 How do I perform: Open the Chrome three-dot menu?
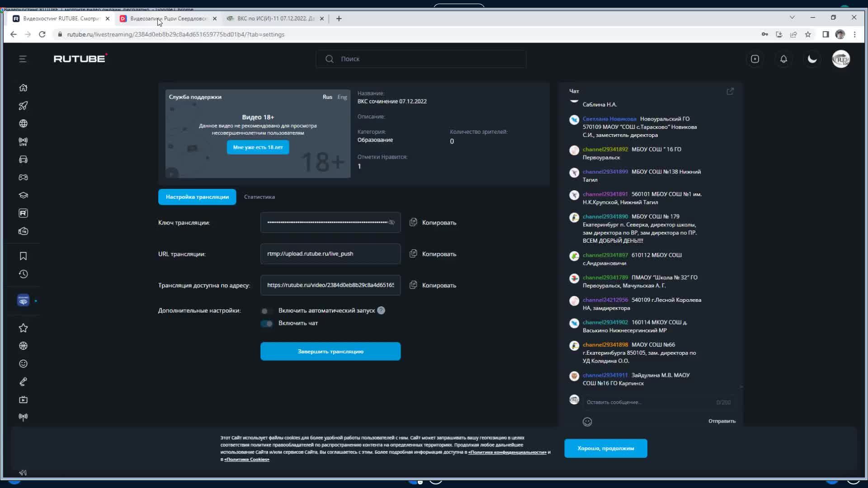coord(854,34)
